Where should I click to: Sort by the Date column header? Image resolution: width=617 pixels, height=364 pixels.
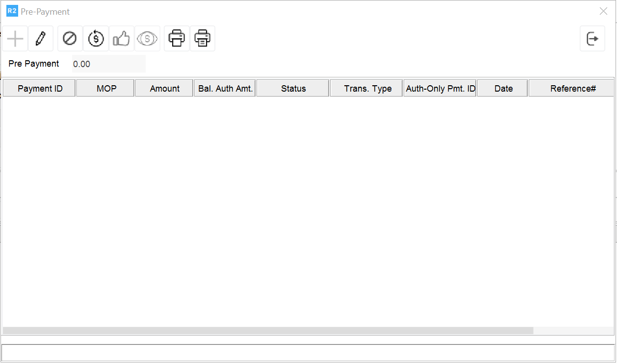503,89
